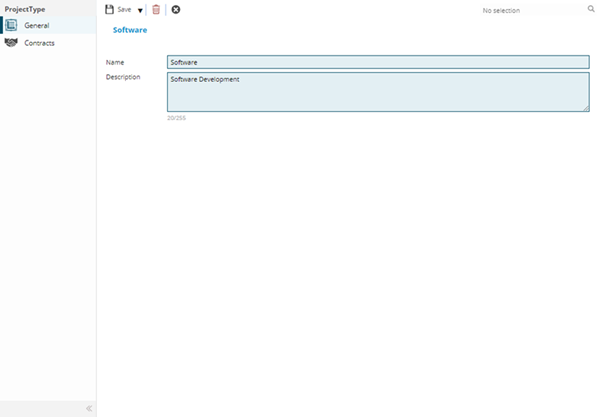
Task: Click the red trash delete icon
Action: (x=156, y=9)
